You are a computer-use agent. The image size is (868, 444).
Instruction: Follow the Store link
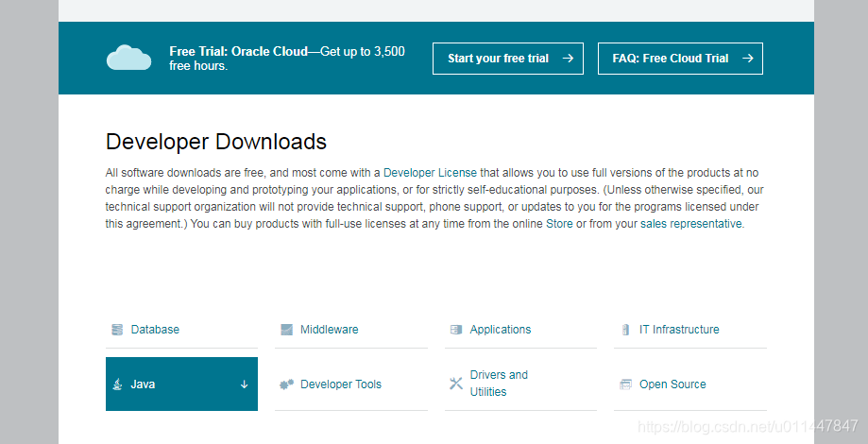(x=559, y=224)
